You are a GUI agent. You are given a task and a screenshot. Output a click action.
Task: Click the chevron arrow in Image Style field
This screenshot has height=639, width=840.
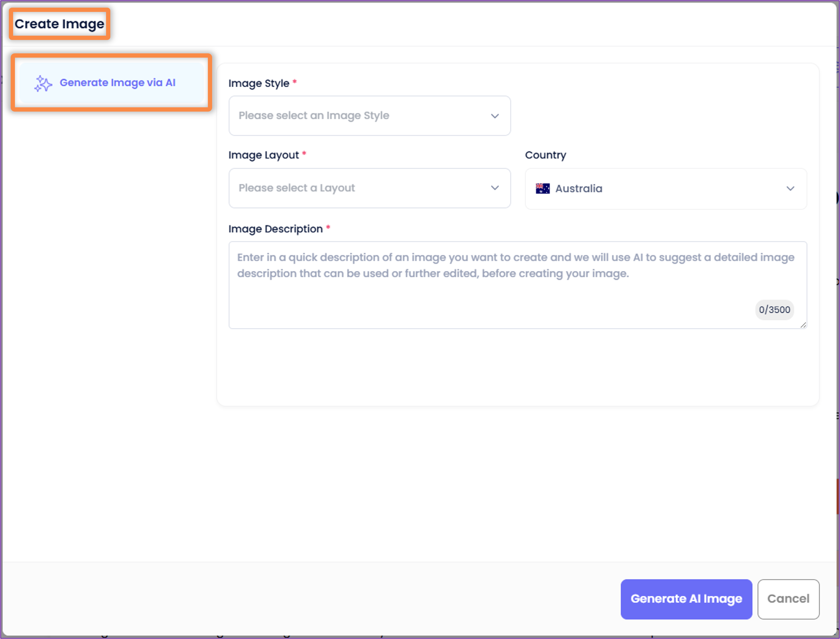click(494, 116)
